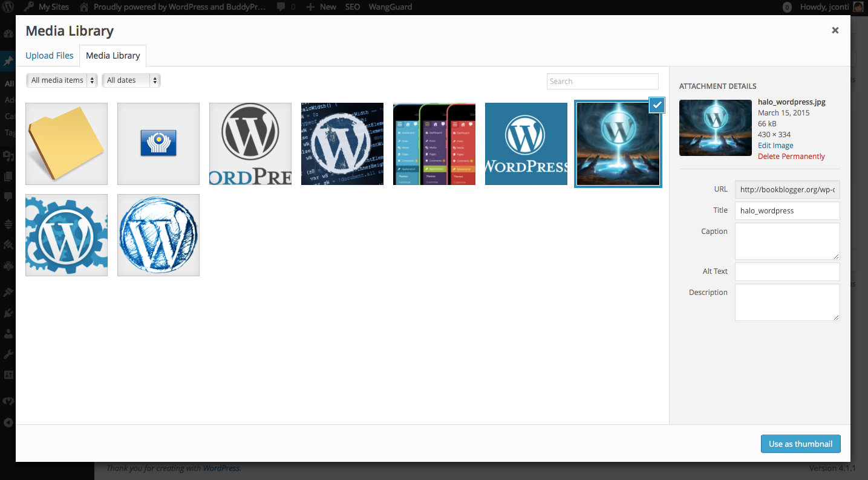Click the Alt Text field
Image resolution: width=868 pixels, height=480 pixels.
click(787, 271)
